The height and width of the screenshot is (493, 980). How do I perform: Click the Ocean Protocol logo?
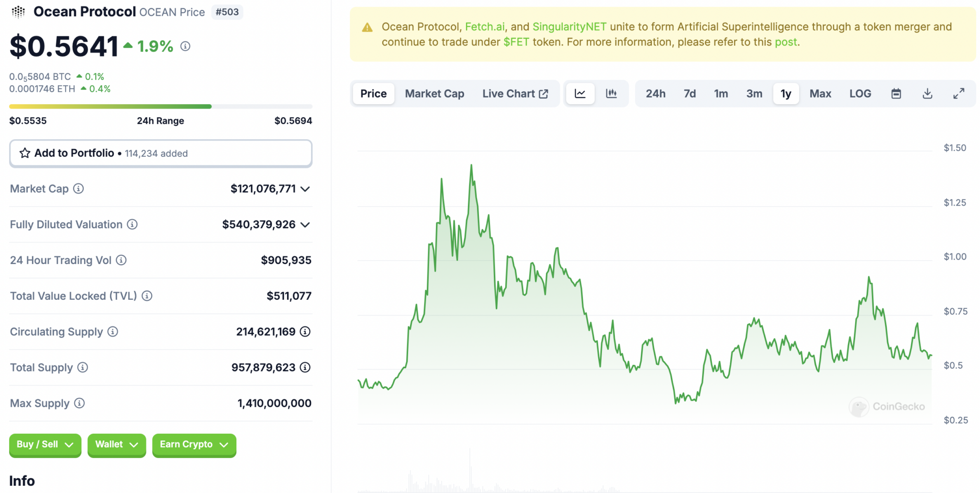click(x=18, y=11)
